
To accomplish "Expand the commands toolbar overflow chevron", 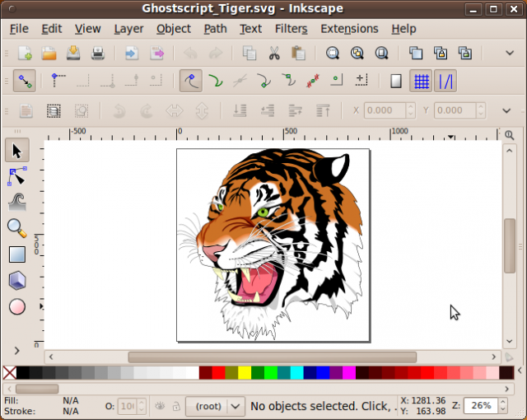I will click(510, 54).
